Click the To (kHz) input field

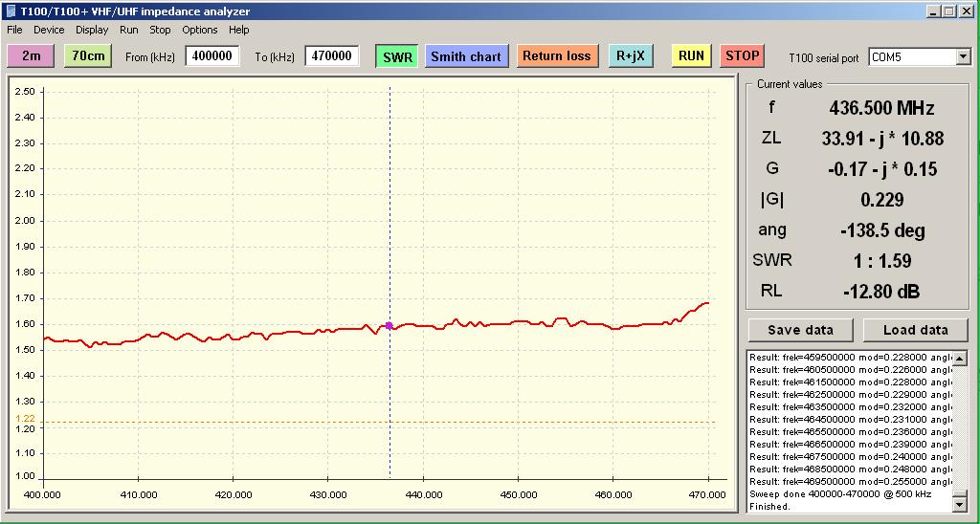pyautogui.click(x=331, y=56)
